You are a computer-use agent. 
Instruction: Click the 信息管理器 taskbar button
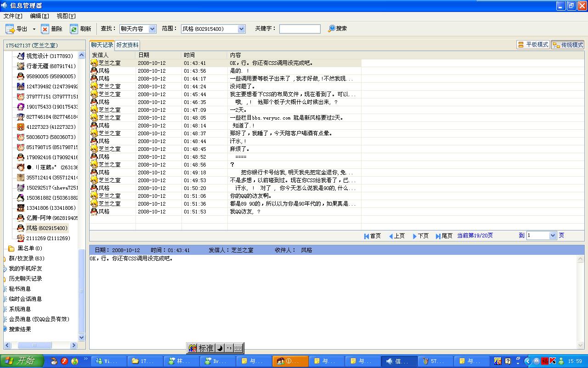tap(399, 361)
